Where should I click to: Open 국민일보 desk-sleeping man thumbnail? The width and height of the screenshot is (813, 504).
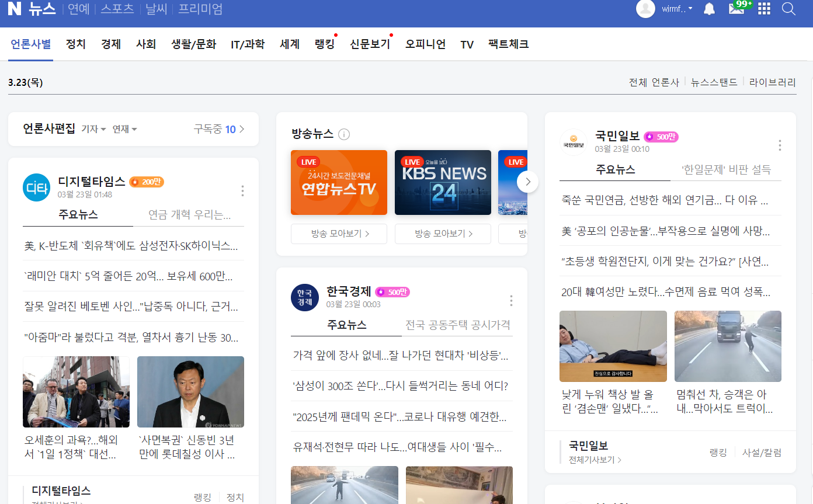point(613,346)
